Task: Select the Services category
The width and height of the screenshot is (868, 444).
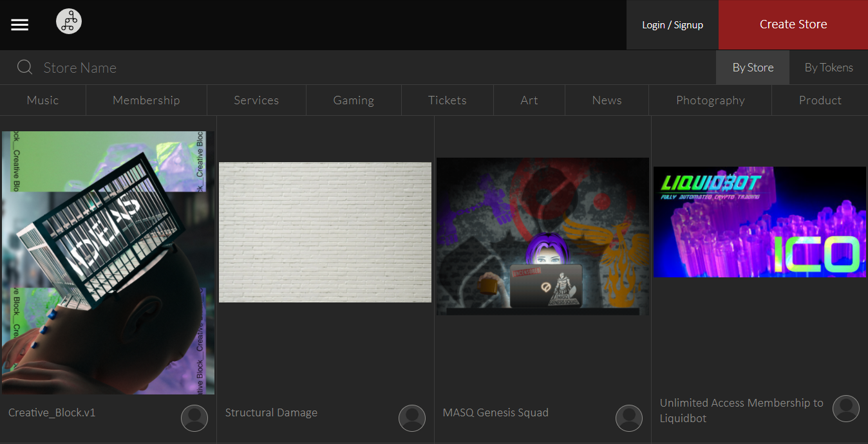Action: click(256, 100)
